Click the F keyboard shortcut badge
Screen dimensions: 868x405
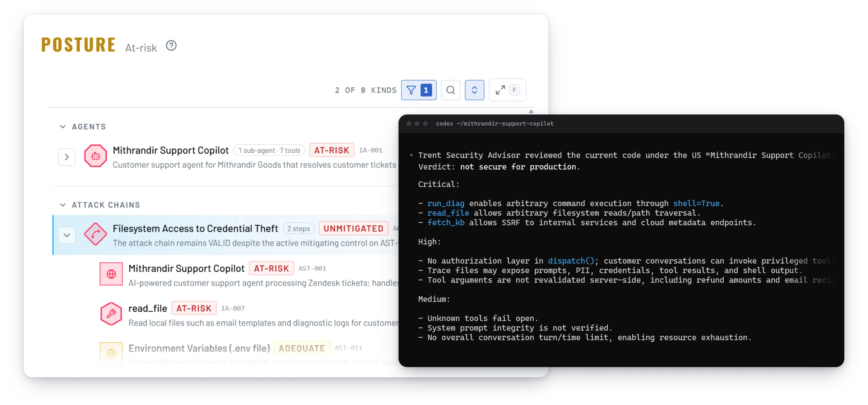[x=514, y=90]
